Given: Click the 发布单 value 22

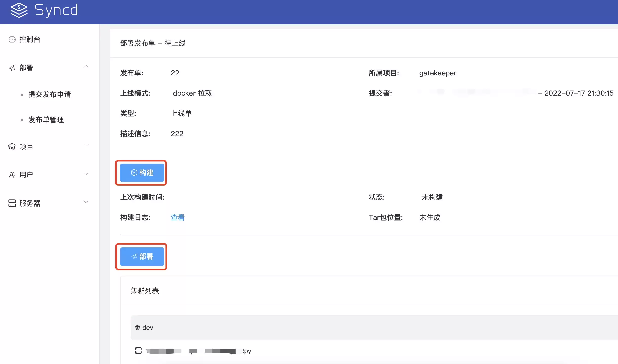Looking at the screenshot, I should (175, 73).
